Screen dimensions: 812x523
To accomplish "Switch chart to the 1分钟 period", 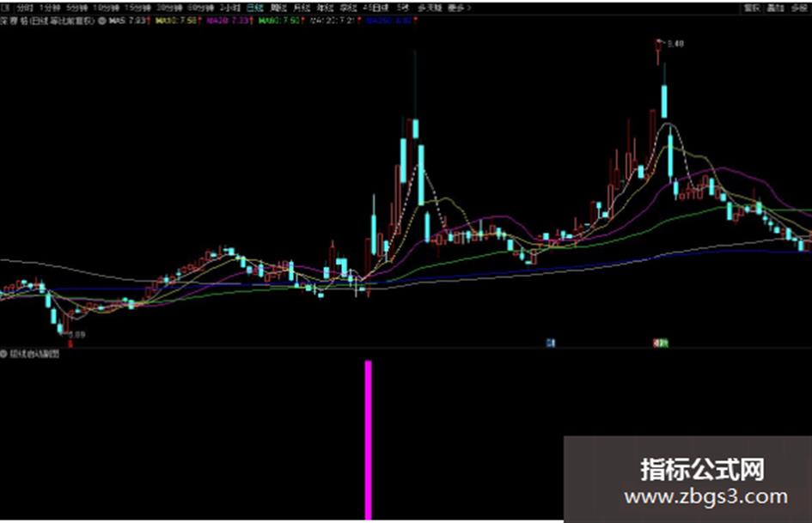I will click(50, 9).
